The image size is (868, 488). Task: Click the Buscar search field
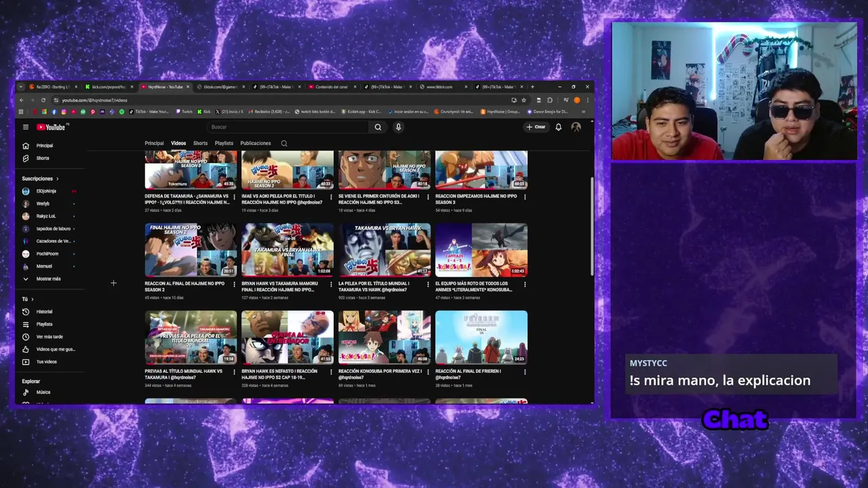coord(288,127)
